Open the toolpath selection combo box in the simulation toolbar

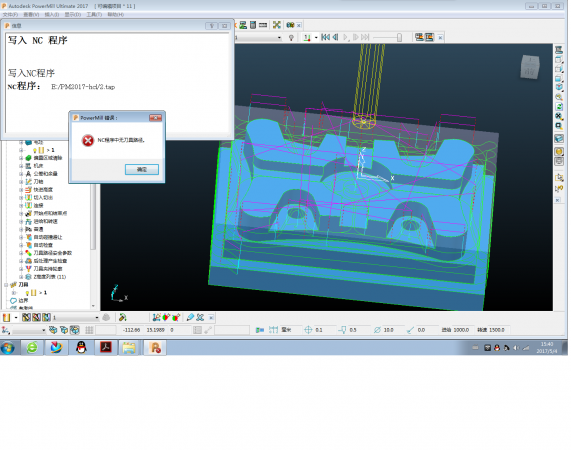click(x=258, y=38)
